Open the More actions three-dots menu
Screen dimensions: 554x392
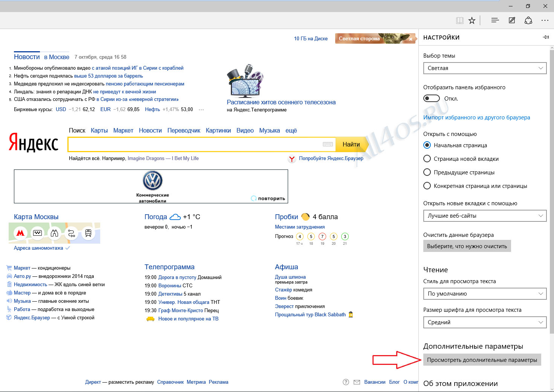[x=545, y=20]
